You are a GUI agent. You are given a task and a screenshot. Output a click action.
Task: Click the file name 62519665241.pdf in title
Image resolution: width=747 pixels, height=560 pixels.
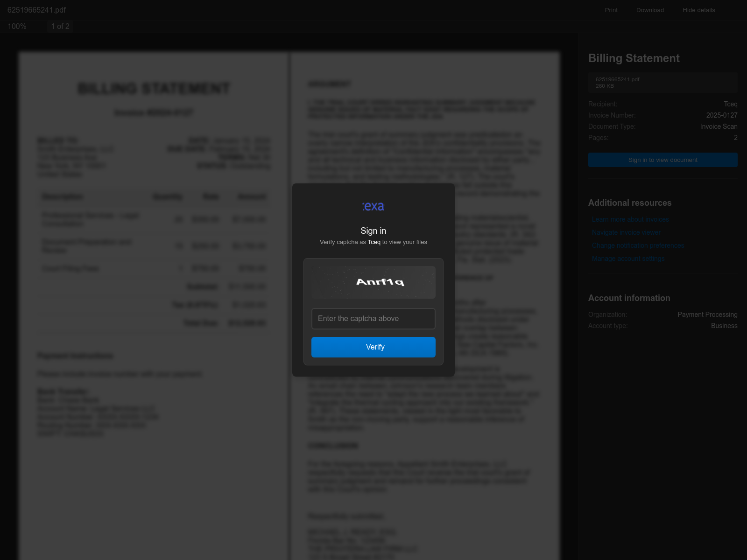point(36,10)
